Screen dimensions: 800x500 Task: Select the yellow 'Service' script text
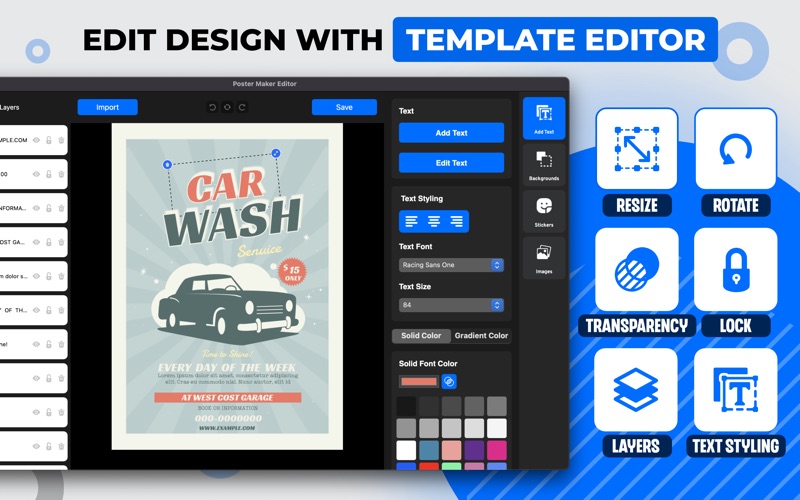pos(260,250)
